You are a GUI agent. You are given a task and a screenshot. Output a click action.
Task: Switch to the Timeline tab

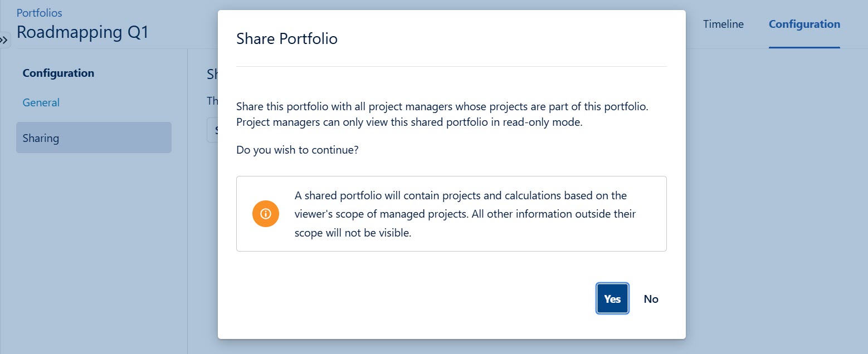723,24
